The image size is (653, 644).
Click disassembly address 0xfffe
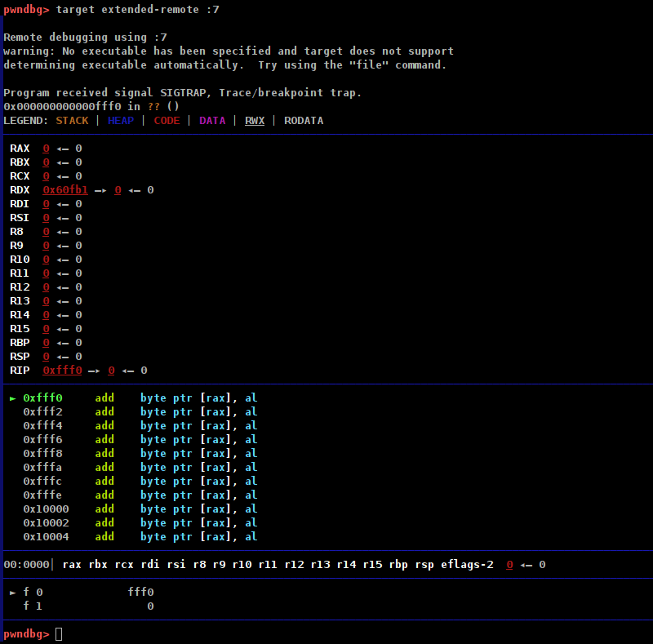tap(42, 495)
